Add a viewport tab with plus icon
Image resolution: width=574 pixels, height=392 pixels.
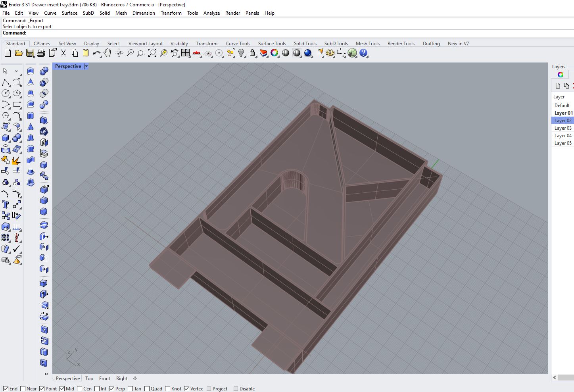[x=135, y=379]
